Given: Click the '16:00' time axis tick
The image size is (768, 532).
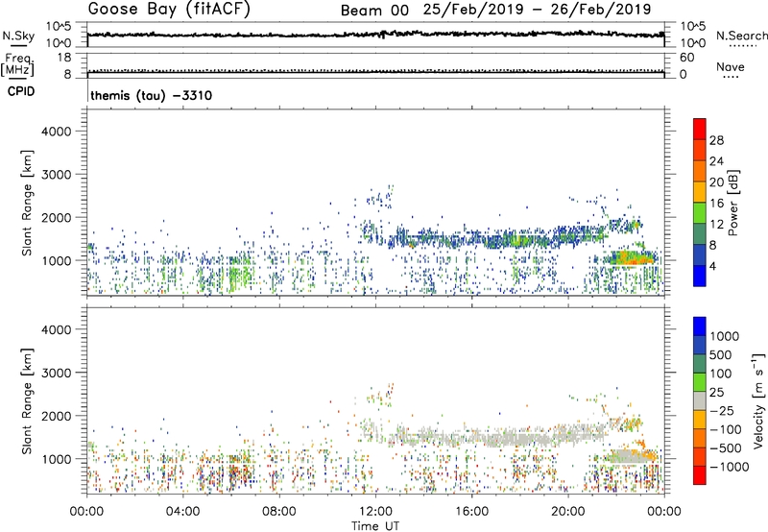Looking at the screenshot, I should [471, 512].
